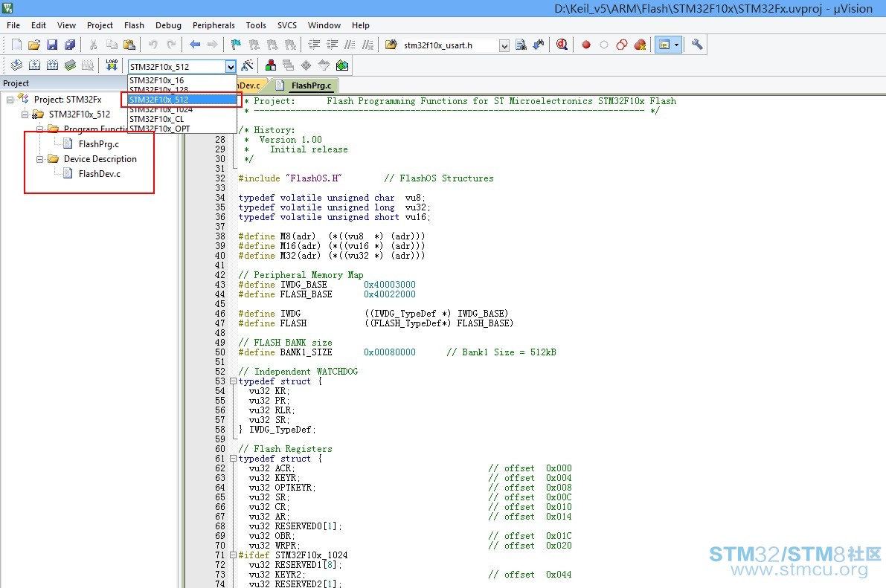Choose STM32F10x_512 in the target list
This screenshot has width=886, height=588.
point(182,100)
